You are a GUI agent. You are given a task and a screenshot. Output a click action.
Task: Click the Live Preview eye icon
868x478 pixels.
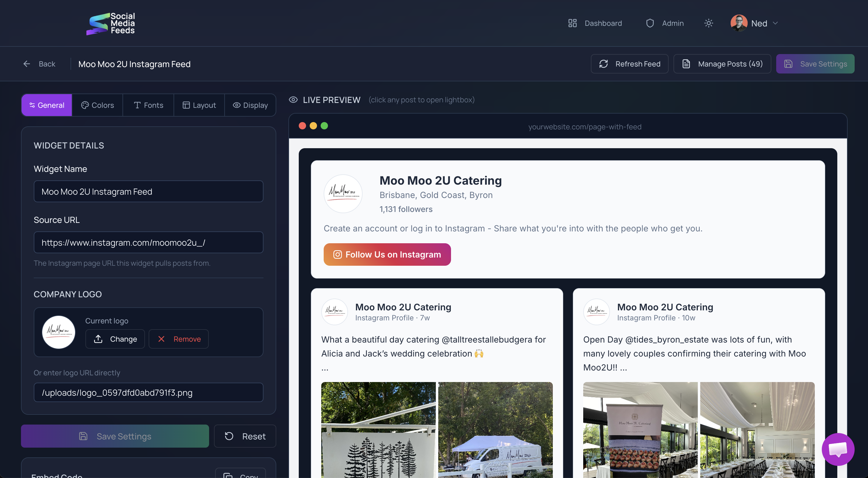(293, 100)
